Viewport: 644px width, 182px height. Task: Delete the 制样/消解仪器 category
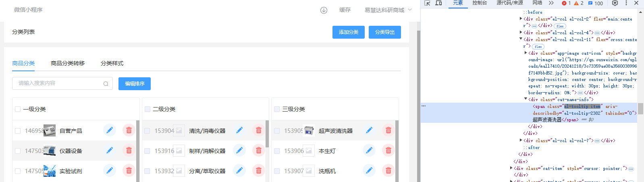pyautogui.click(x=259, y=150)
